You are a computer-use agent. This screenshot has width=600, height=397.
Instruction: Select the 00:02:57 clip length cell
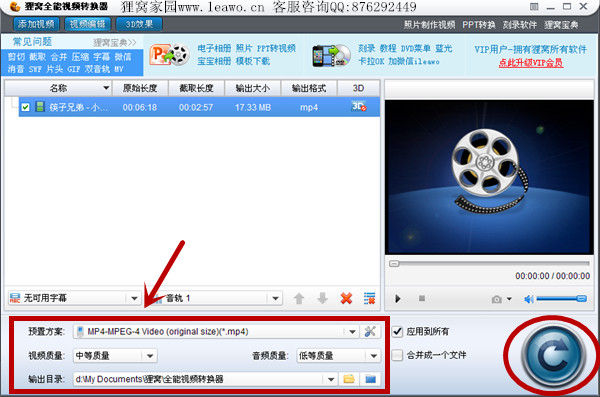tap(196, 108)
